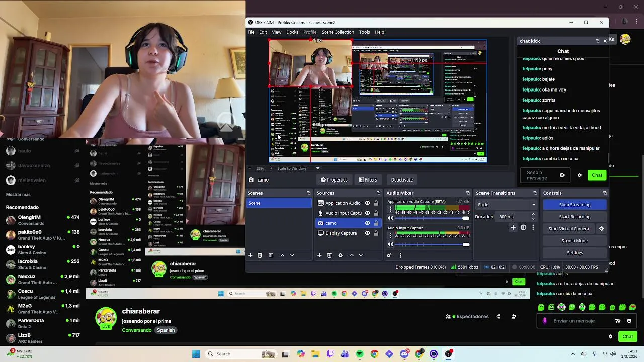Screen dimensions: 644x362
Task: Open Spotify from the taskbar
Action: coord(360,354)
